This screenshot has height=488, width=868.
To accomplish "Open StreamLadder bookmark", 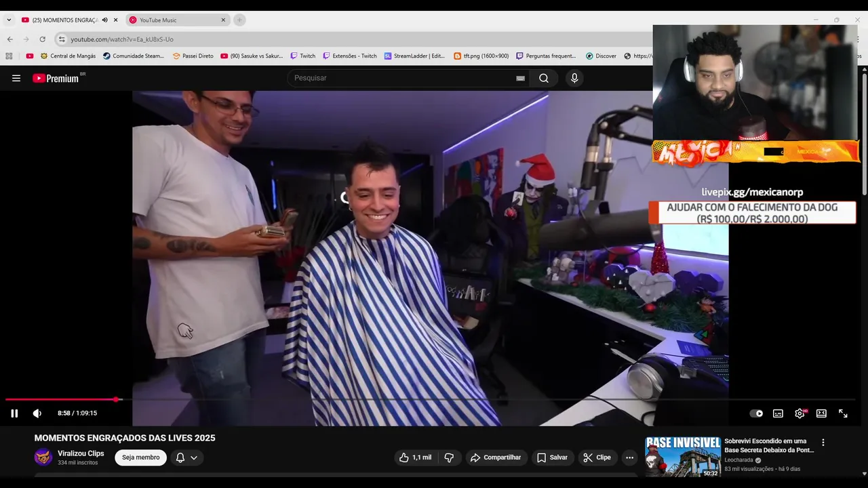I will pos(414,56).
